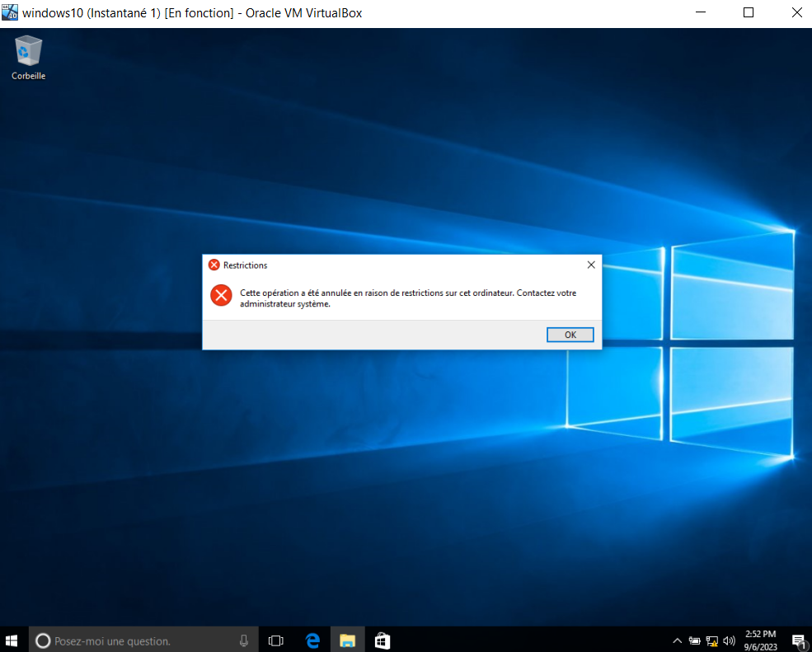Open Microsoft Edge from the taskbar
This screenshot has width=812, height=652.
click(312, 640)
